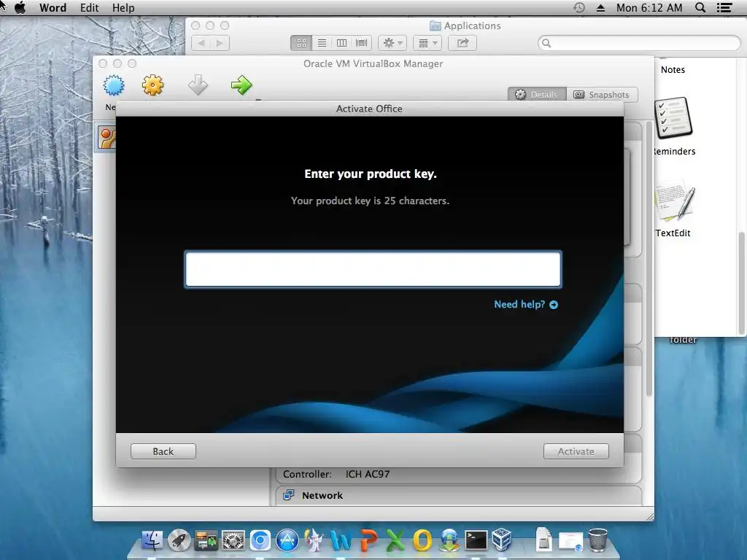Open the Edit menu
The height and width of the screenshot is (560, 747).
tap(89, 7)
